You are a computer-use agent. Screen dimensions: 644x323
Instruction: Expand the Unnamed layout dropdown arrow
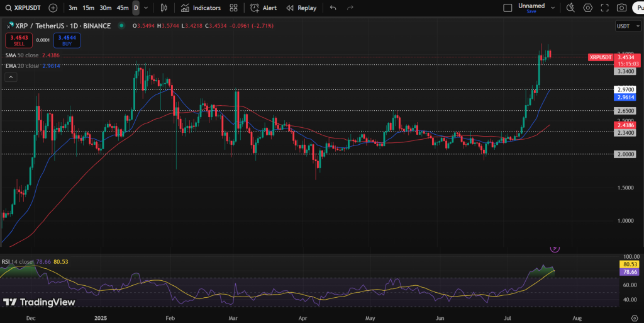coord(553,8)
